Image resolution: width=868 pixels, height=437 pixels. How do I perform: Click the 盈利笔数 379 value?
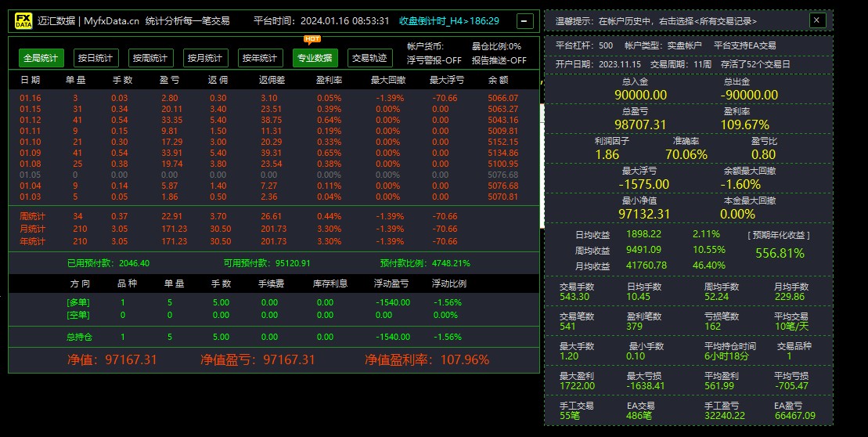click(635, 327)
